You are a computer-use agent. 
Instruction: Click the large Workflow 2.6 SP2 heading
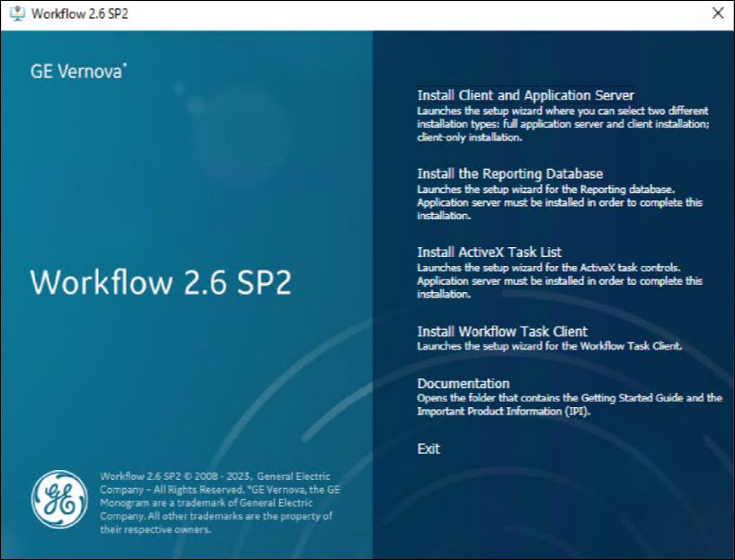(161, 282)
